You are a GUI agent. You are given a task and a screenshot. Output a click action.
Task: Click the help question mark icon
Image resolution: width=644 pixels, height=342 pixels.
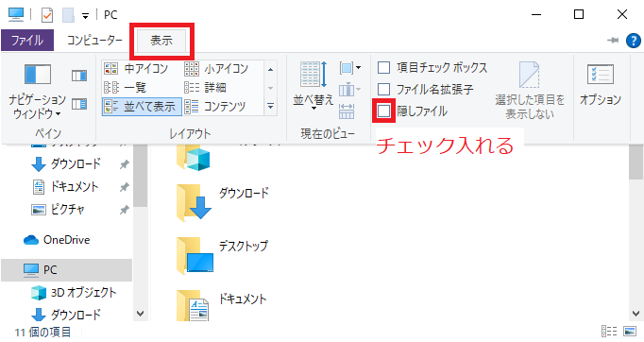point(633,41)
